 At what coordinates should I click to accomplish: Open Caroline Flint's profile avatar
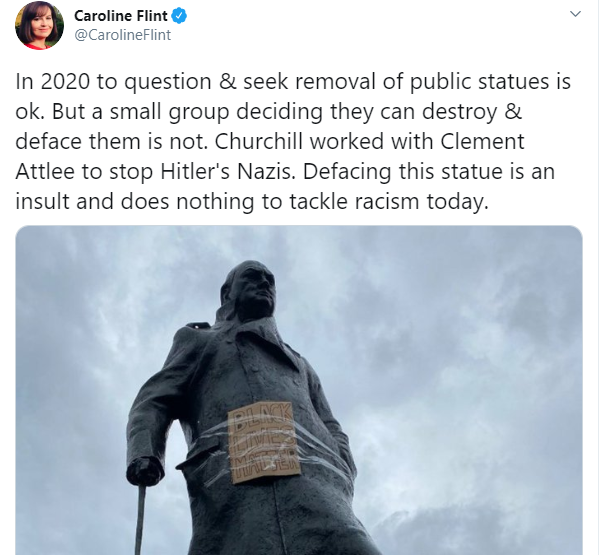tap(39, 25)
